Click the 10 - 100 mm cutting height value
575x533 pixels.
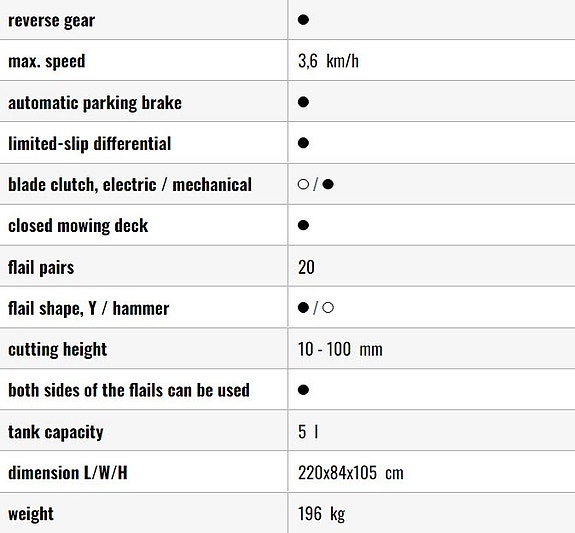340,349
